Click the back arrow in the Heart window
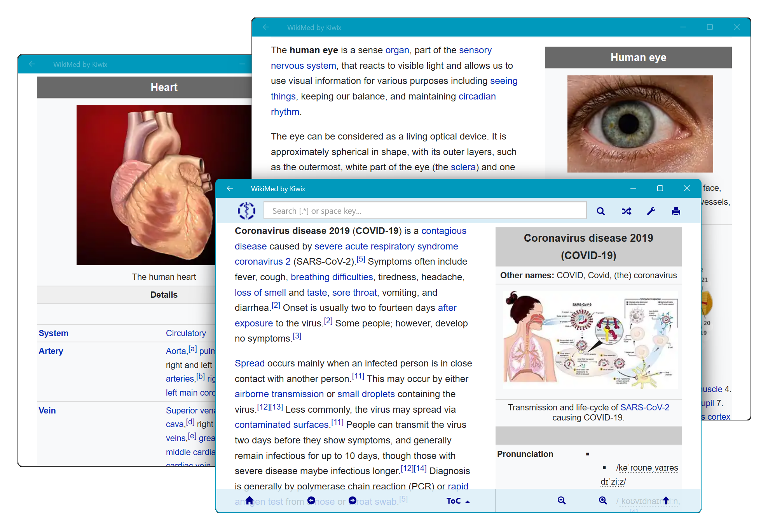This screenshot has height=532, width=768. (x=31, y=64)
